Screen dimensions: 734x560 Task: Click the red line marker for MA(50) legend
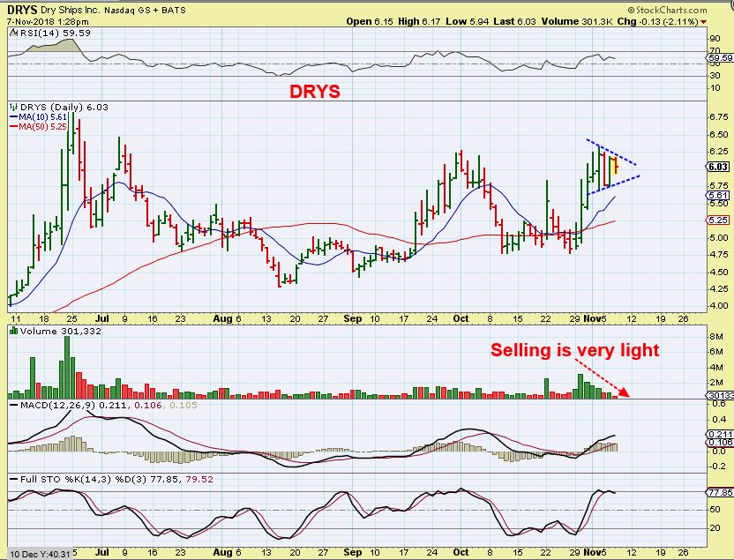click(x=13, y=127)
